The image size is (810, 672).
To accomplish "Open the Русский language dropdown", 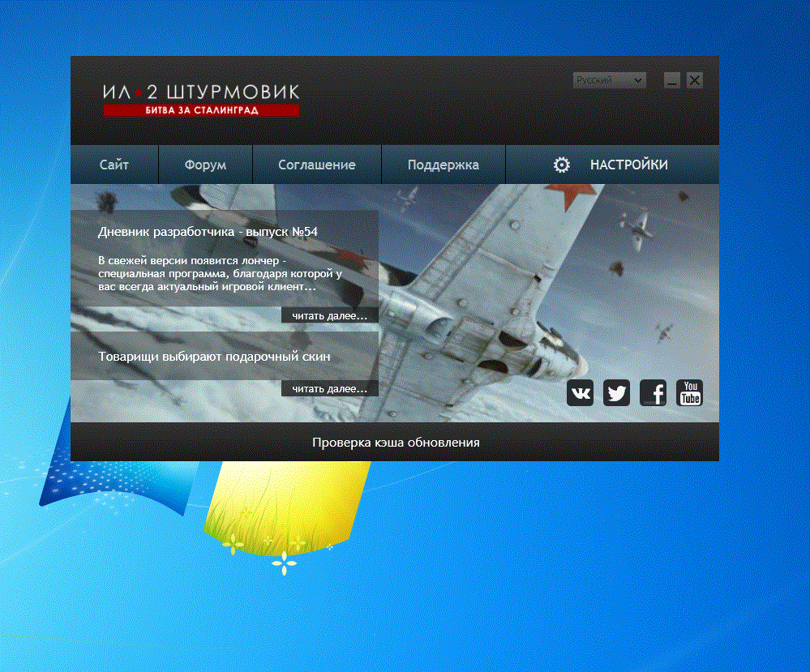I will [x=610, y=80].
